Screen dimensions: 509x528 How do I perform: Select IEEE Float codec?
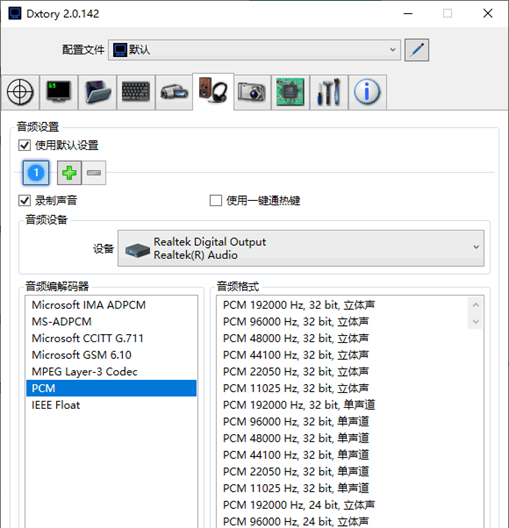pos(111,405)
